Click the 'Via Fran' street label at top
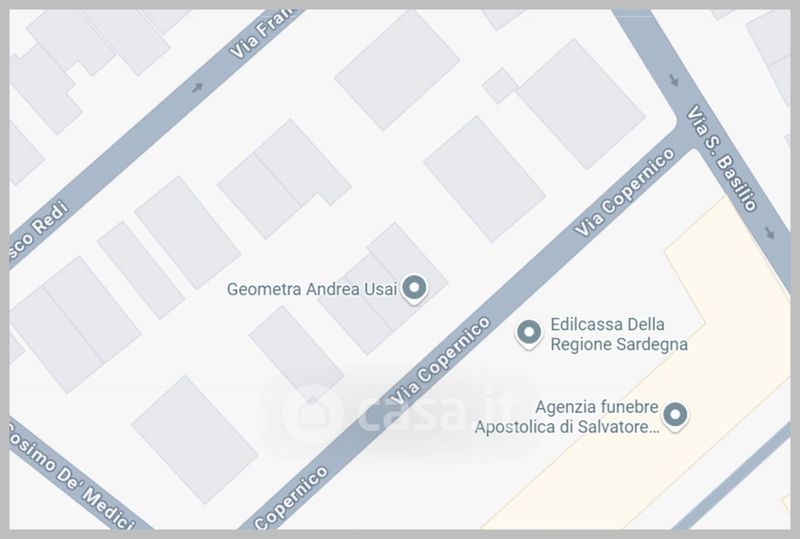The height and width of the screenshot is (539, 800). [262, 33]
